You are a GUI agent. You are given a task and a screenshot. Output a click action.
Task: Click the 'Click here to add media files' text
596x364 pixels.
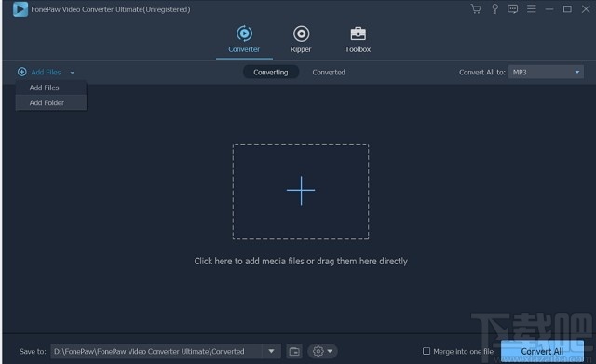coord(301,261)
